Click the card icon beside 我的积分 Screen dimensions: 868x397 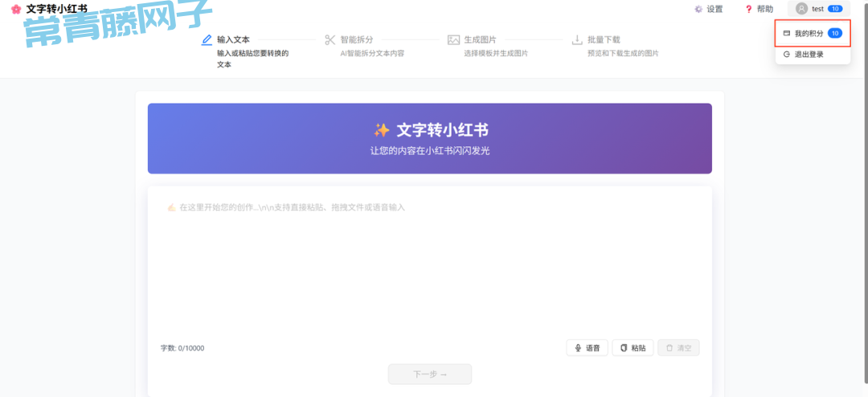click(x=787, y=34)
